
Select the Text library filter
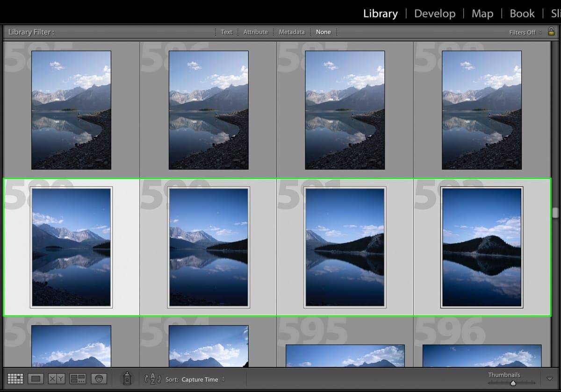(226, 32)
